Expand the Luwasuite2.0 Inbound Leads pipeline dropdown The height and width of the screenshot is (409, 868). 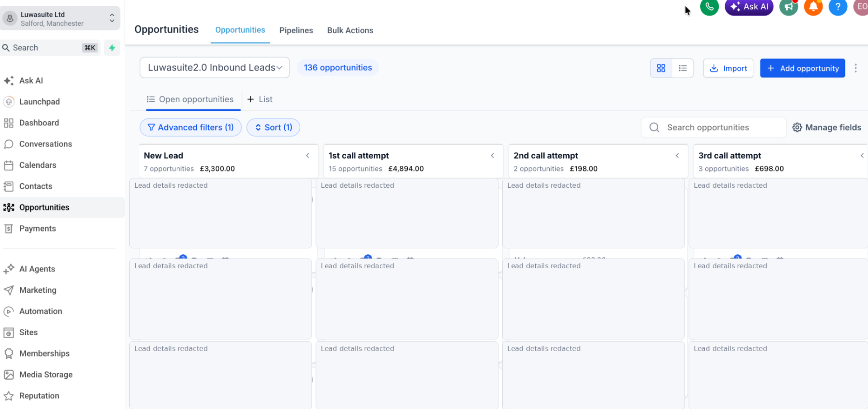pos(215,67)
